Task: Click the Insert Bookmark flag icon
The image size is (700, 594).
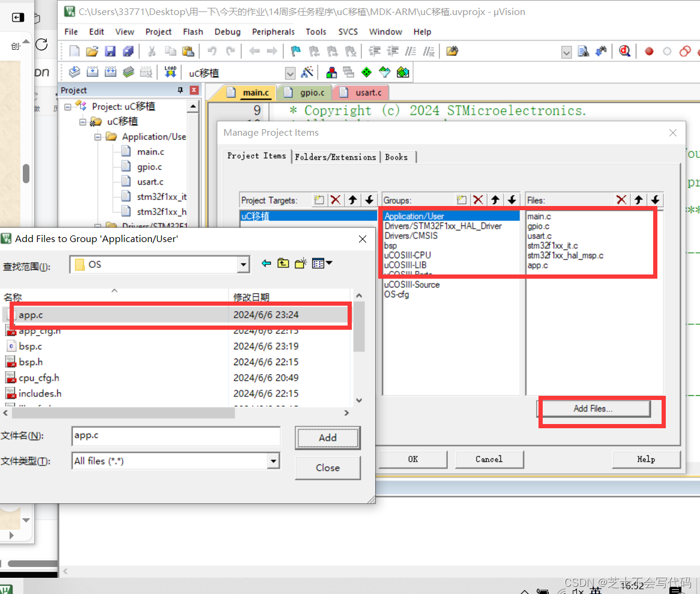Action: pyautogui.click(x=295, y=51)
